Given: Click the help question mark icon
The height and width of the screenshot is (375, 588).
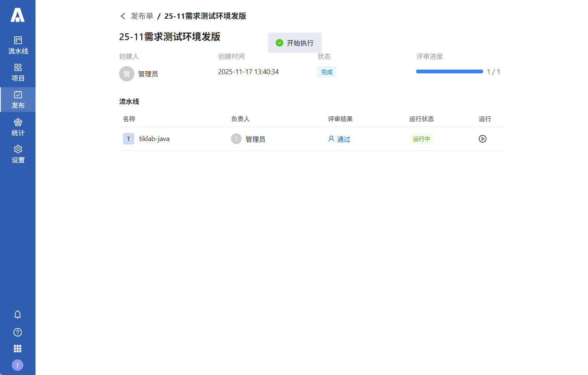Looking at the screenshot, I should 18,332.
